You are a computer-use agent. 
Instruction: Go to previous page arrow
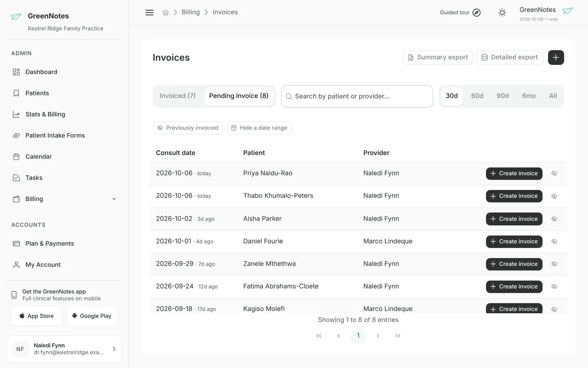[338, 336]
